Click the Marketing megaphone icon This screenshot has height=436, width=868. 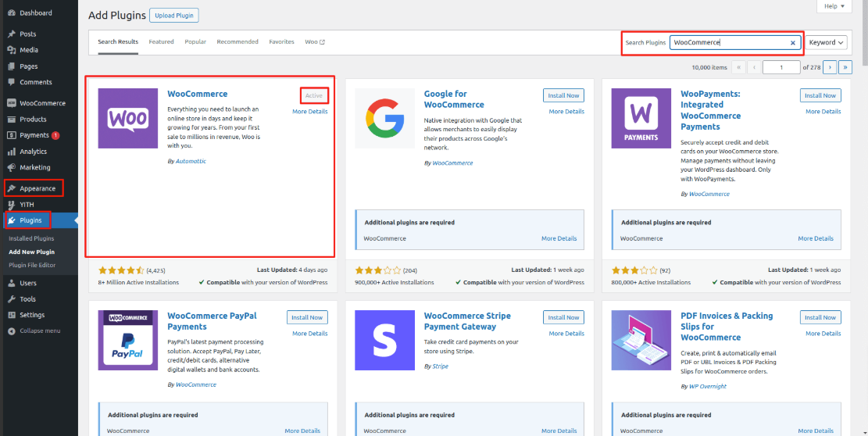[11, 167]
